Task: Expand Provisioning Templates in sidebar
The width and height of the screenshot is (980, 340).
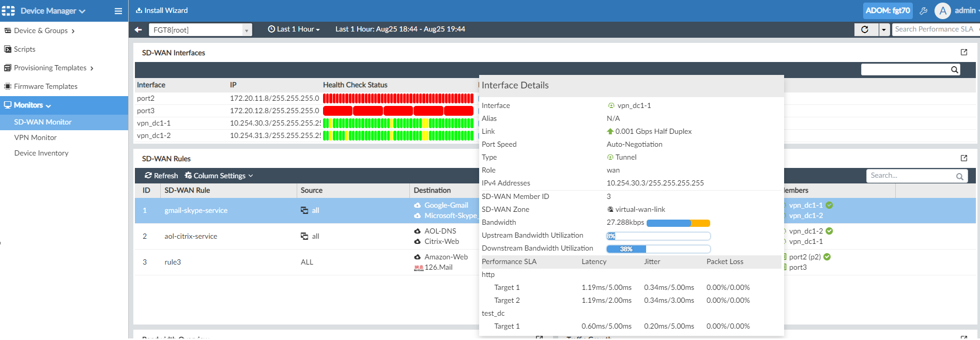Action: [50, 68]
